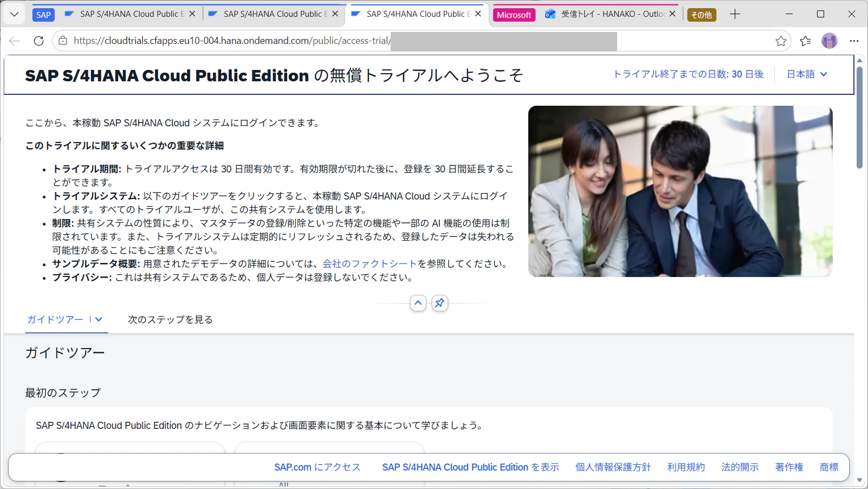Go back to the previous page
868x489 pixels.
coord(15,41)
